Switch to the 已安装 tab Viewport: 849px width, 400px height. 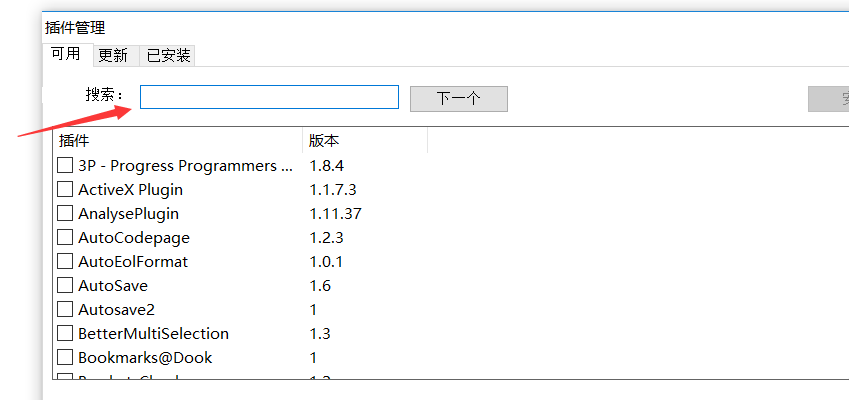coord(167,55)
